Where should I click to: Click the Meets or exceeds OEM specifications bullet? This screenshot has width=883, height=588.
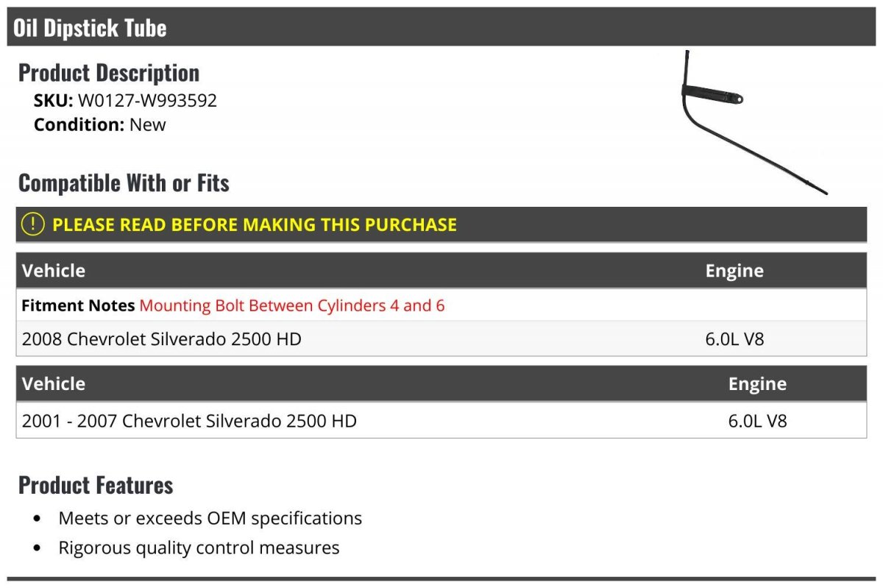[210, 518]
